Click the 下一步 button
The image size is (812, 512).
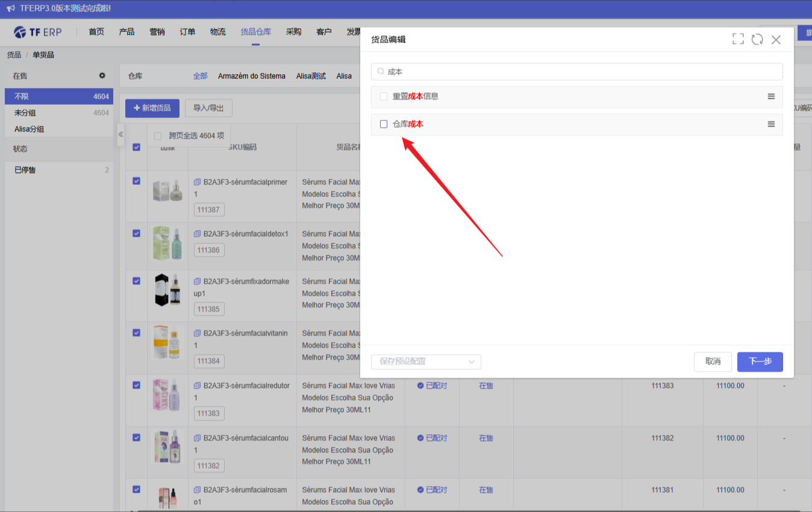760,361
